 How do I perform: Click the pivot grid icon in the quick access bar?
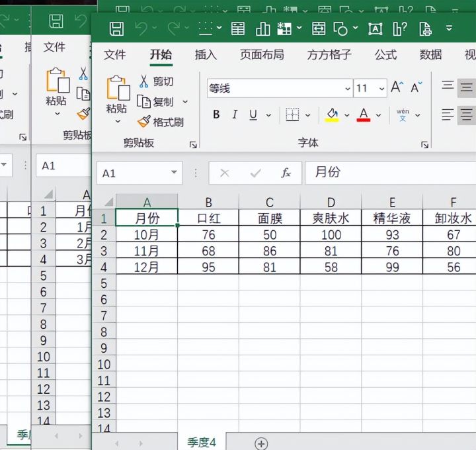284,29
